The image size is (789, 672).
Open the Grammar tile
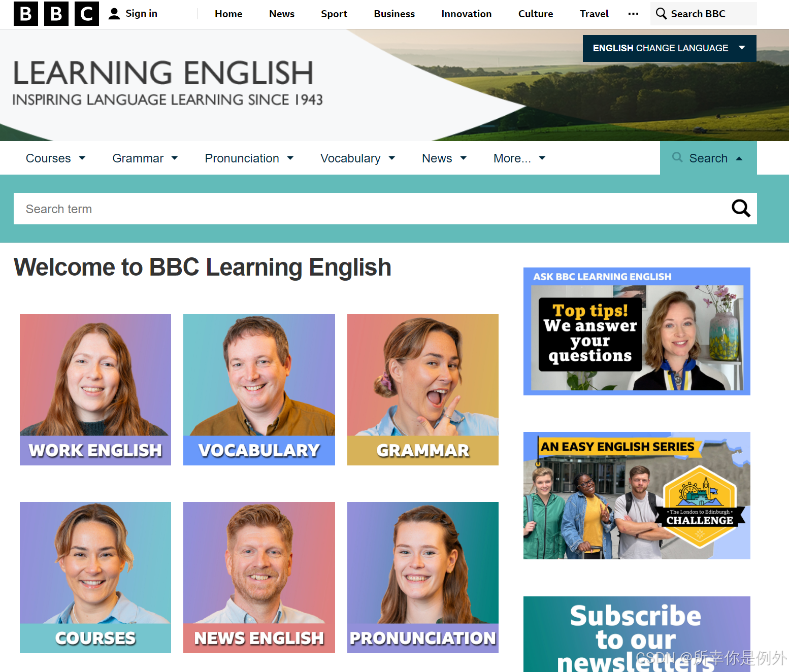click(x=423, y=390)
